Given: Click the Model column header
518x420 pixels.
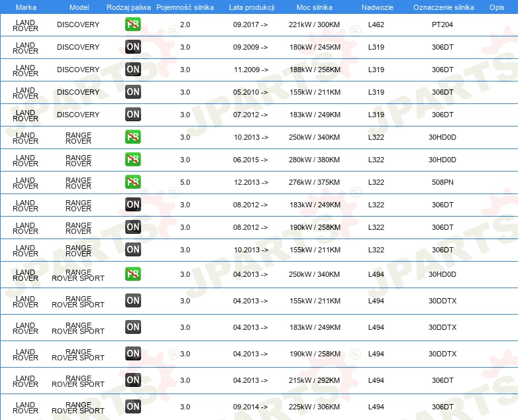Looking at the screenshot, I should [79, 7].
